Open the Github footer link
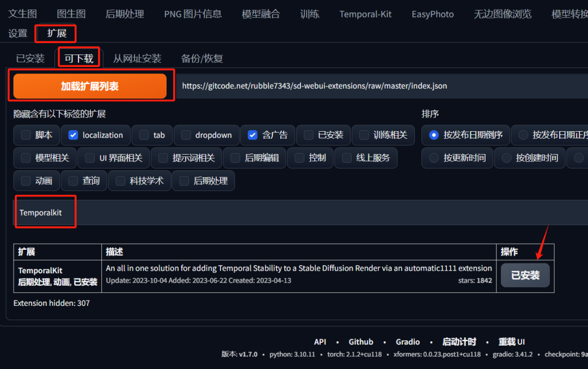The width and height of the screenshot is (588, 369). 361,342
